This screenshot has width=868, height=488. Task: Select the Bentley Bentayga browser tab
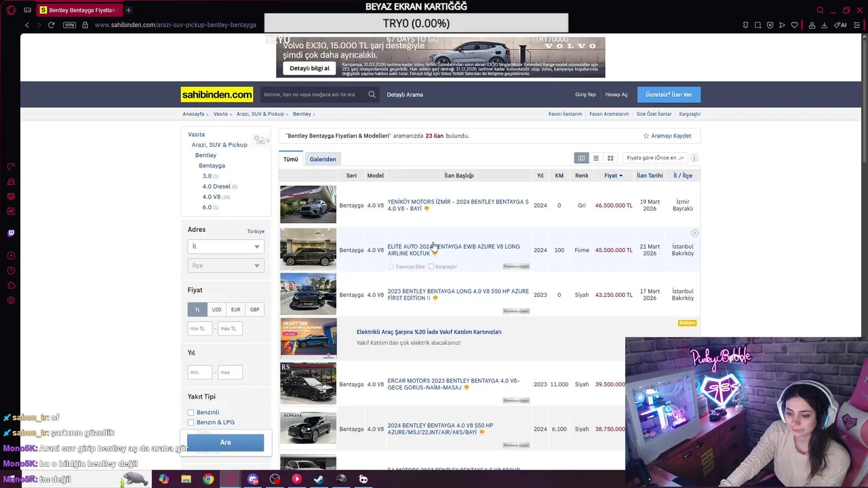click(x=78, y=10)
